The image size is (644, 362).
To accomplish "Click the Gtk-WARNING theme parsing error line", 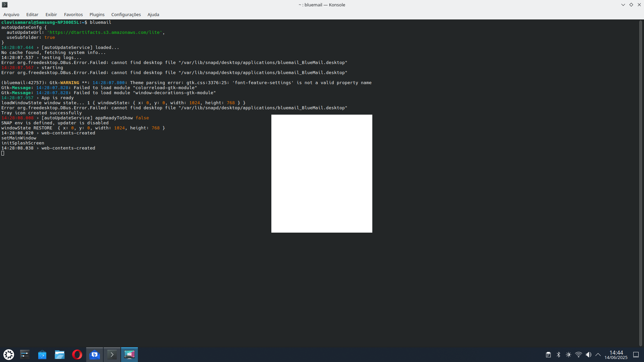I will click(x=186, y=83).
